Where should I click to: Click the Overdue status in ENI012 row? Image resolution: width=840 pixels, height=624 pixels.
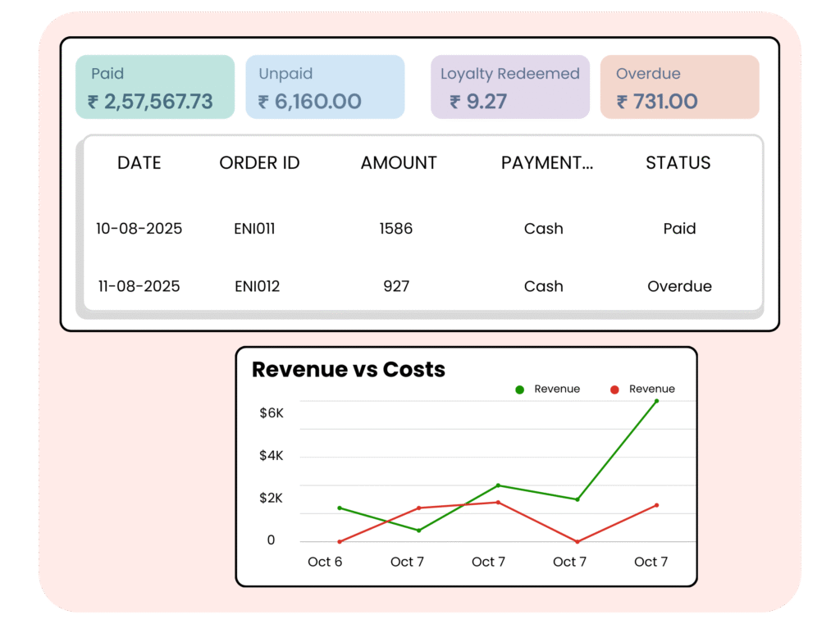(679, 286)
